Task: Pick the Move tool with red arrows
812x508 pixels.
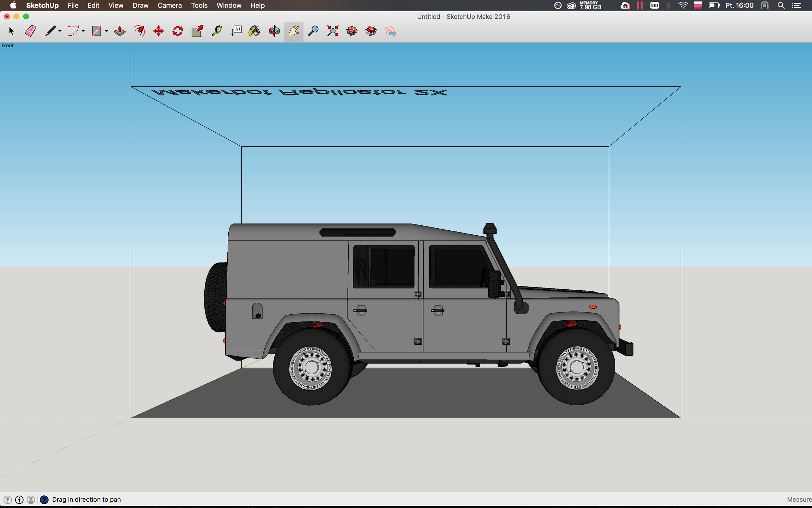Action: (x=159, y=31)
